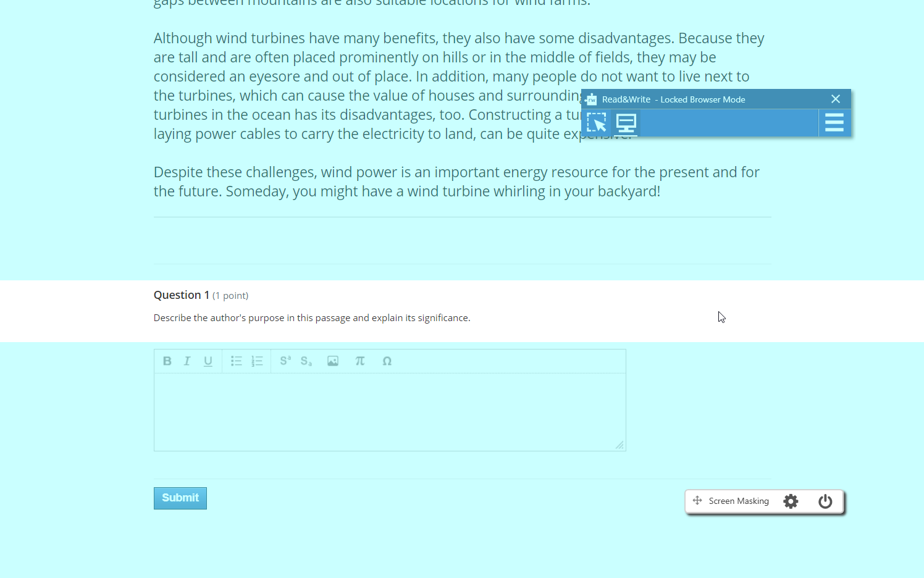The image size is (924, 578).
Task: Click the "Screen Masking" label
Action: point(739,501)
